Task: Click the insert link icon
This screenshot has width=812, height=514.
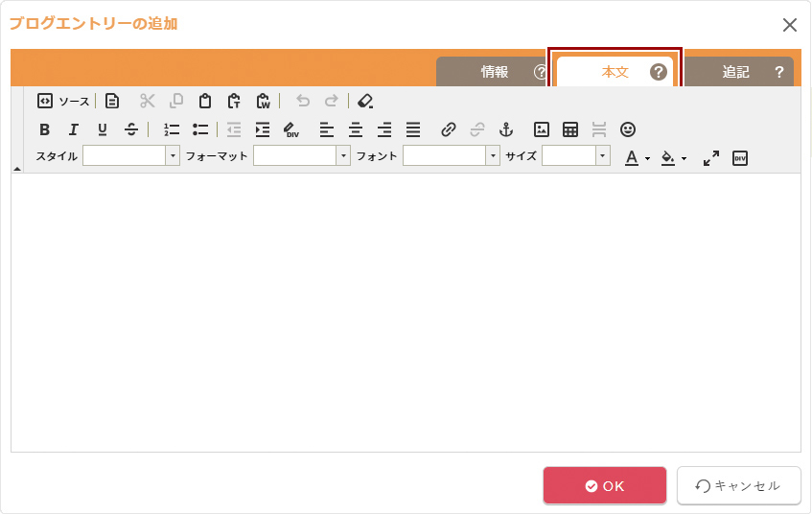Action: (x=449, y=129)
